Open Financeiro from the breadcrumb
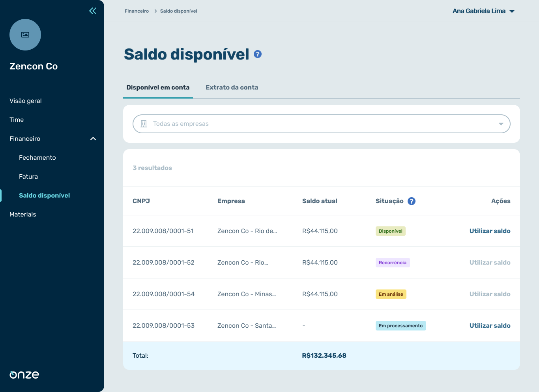This screenshot has width=539, height=392. 137,11
